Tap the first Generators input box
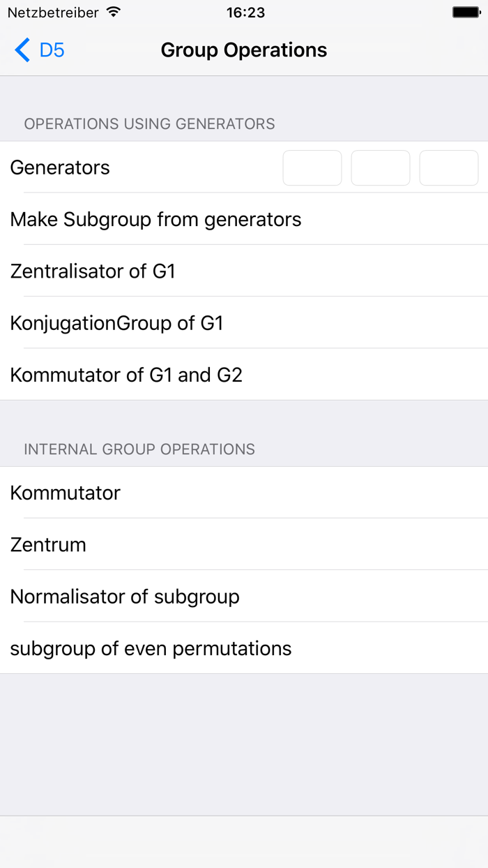Screen dimensions: 488x868 (312, 168)
